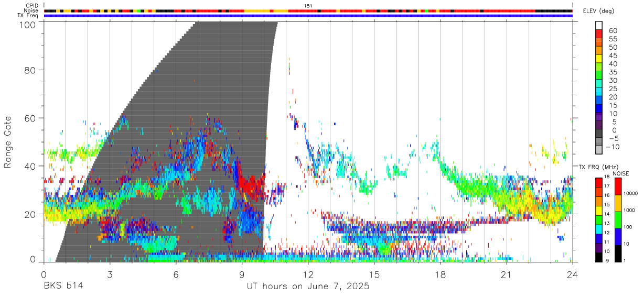644x297 pixels.
Task: Click the multicolored Noise strip above the plot
Action: point(308,10)
